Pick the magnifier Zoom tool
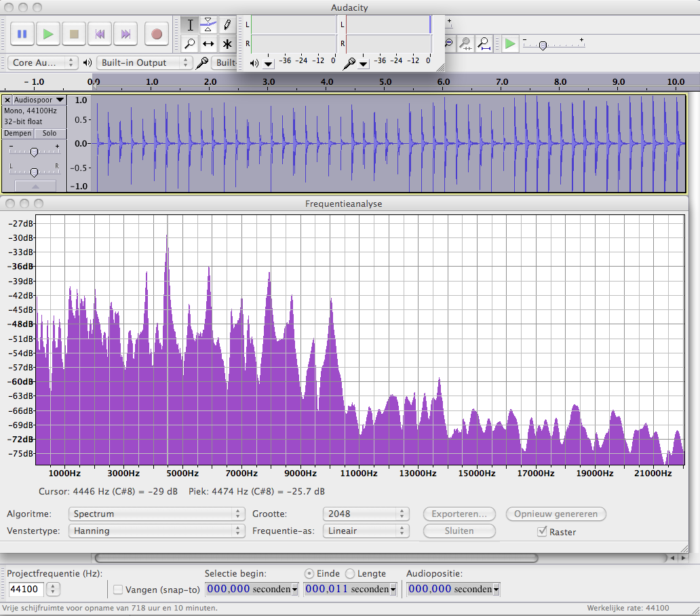 tap(191, 44)
